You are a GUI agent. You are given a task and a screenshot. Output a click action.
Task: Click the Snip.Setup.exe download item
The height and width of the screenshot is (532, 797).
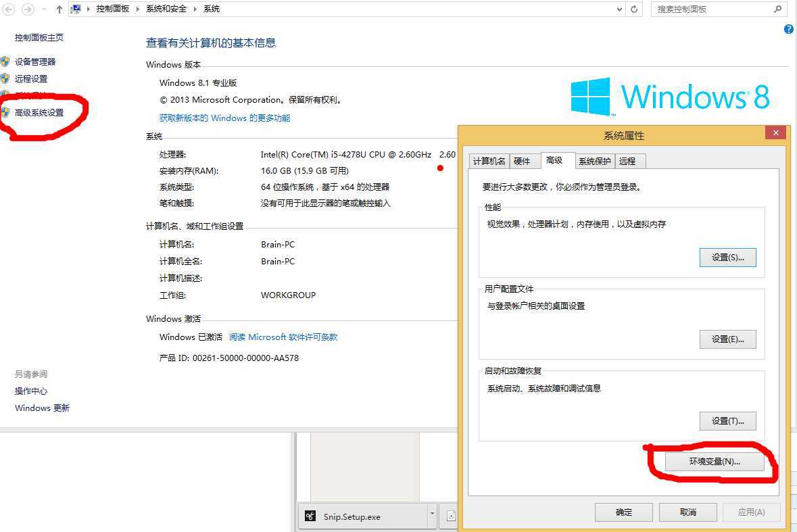363,516
